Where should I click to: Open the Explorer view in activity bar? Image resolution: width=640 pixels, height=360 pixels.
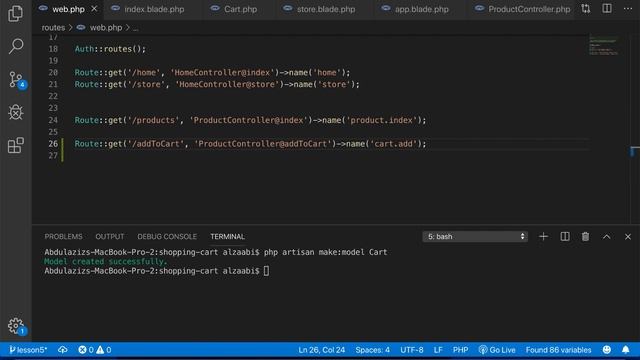point(16,13)
